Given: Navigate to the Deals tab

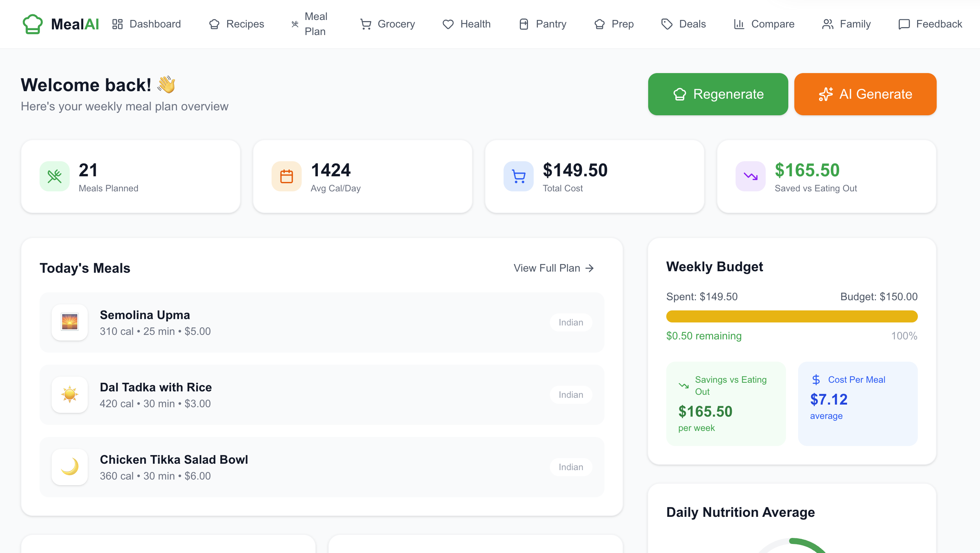Looking at the screenshot, I should pyautogui.click(x=683, y=24).
